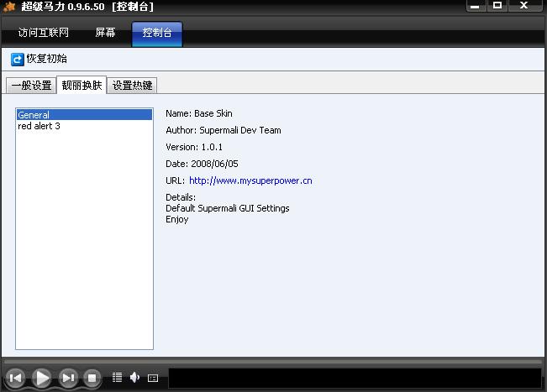547x392 pixels.
Task: Click the seek bar above playback controls
Action: point(273,362)
